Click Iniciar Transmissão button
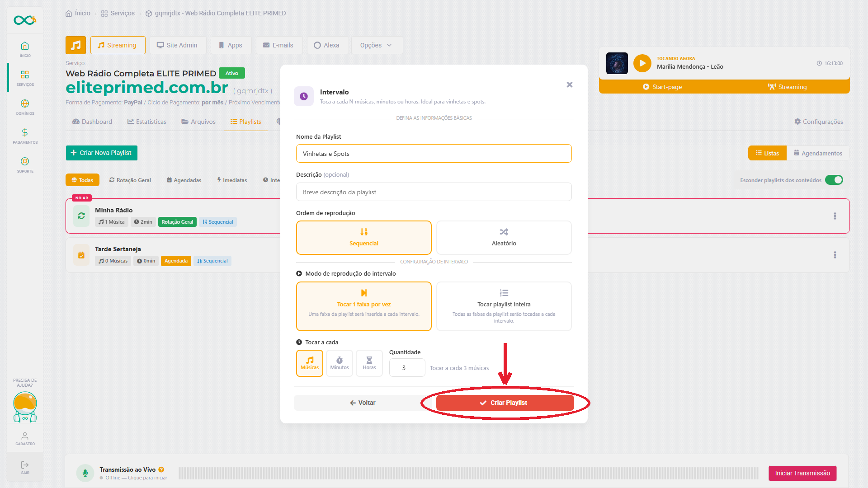868x488 pixels. point(802,473)
